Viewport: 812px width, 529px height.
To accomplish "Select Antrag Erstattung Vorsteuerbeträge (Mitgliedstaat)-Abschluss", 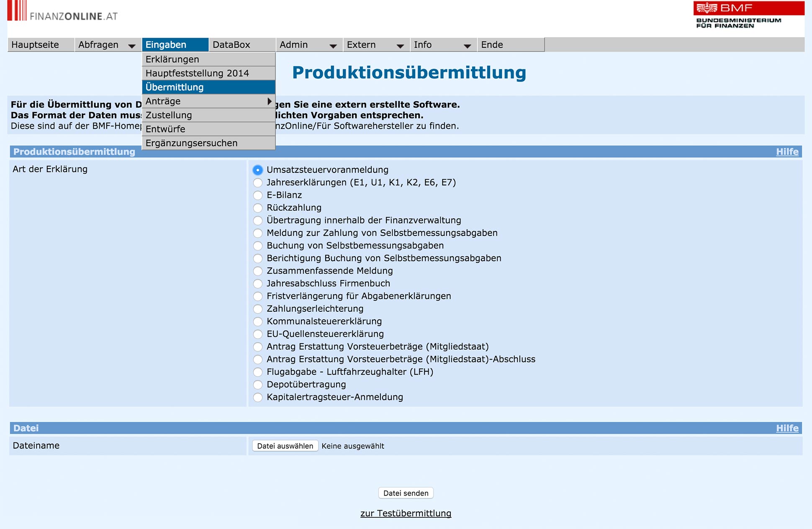I will (258, 359).
